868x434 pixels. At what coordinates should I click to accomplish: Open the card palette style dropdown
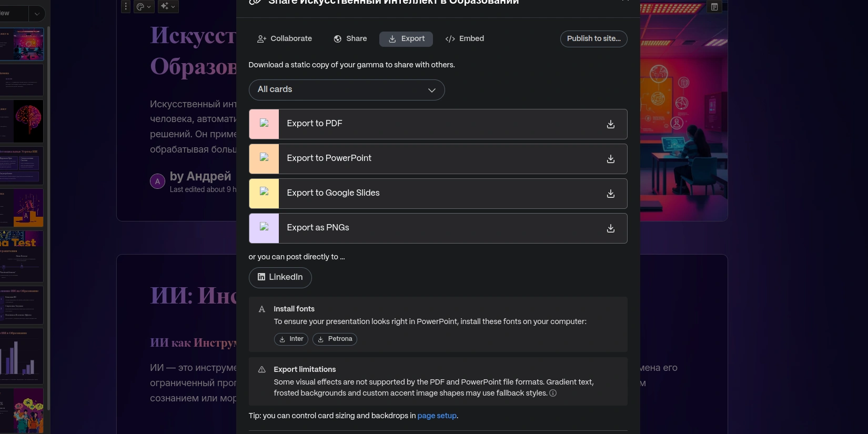coord(144,6)
